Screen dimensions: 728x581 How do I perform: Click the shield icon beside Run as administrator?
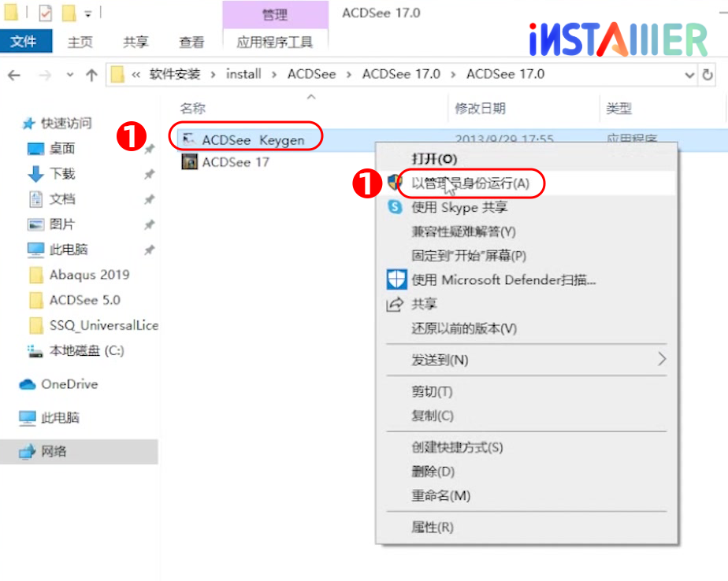point(394,183)
